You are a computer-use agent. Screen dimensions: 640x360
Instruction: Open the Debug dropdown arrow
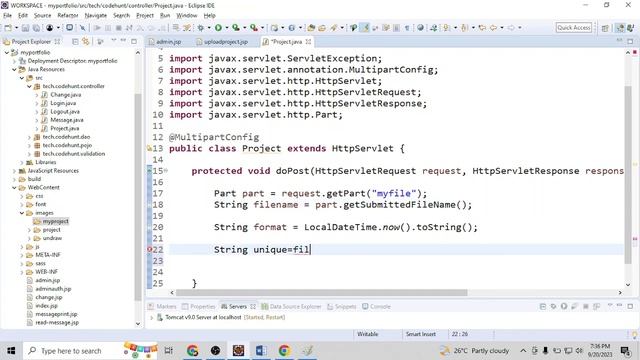point(209,28)
